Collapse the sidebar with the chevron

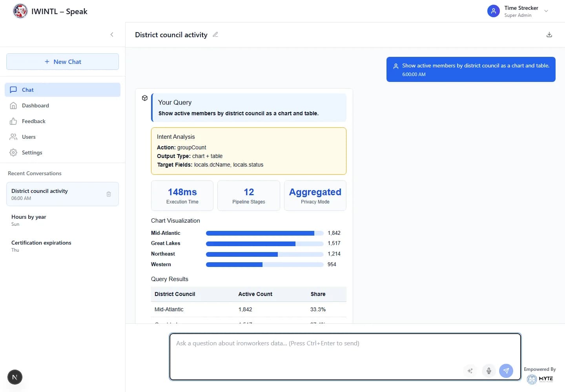(x=112, y=34)
